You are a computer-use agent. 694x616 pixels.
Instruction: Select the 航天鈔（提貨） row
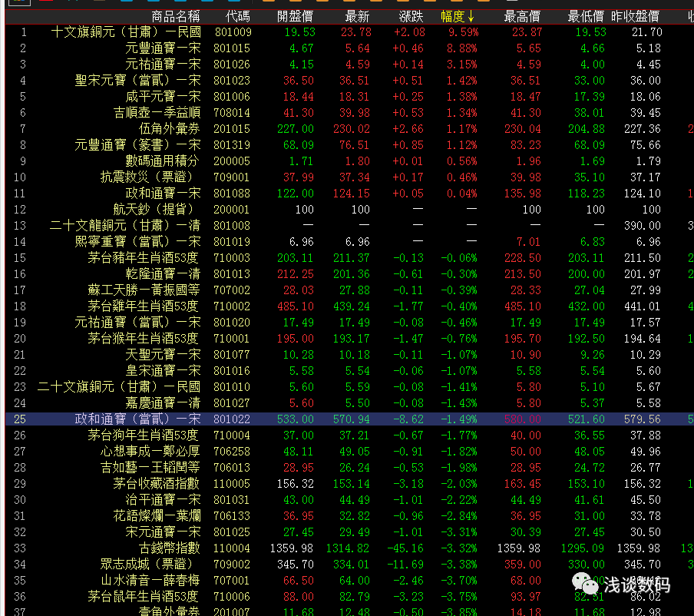click(x=349, y=210)
